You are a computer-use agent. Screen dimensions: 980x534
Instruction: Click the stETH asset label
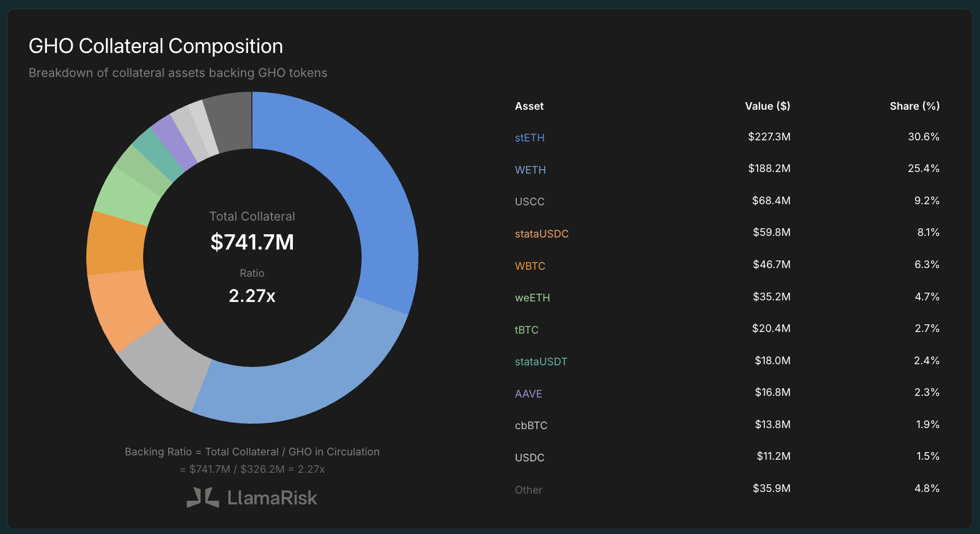coord(529,138)
